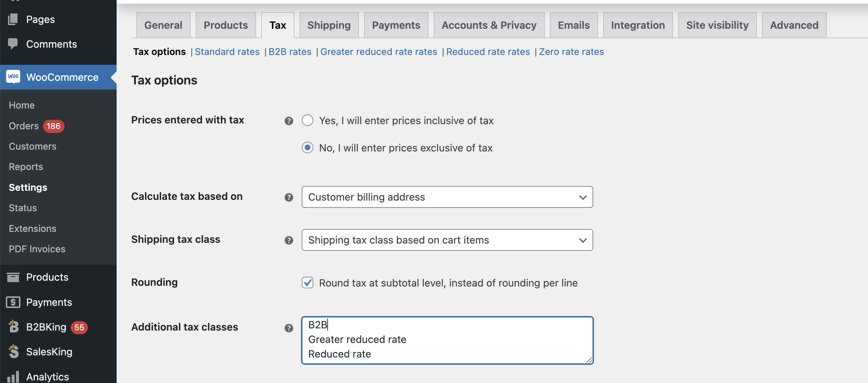The image size is (868, 383).
Task: Open the Advanced settings tab
Action: click(x=794, y=25)
